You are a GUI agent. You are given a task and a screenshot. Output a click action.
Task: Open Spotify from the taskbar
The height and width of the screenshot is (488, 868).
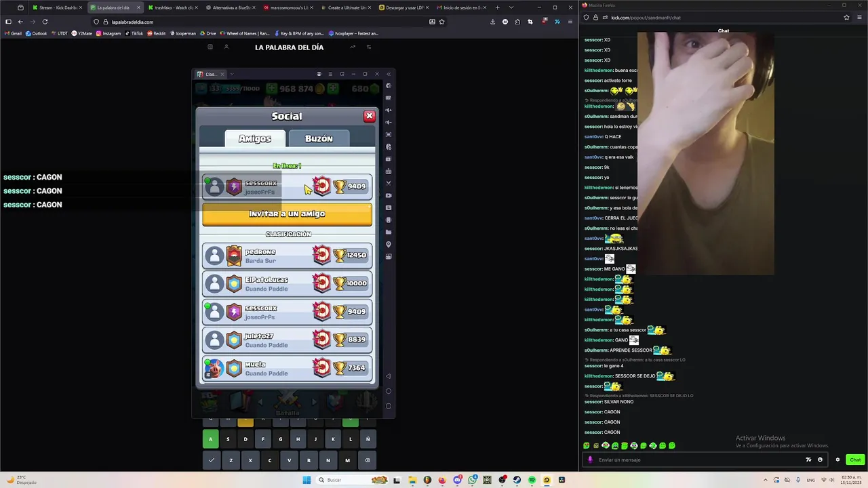click(x=532, y=480)
